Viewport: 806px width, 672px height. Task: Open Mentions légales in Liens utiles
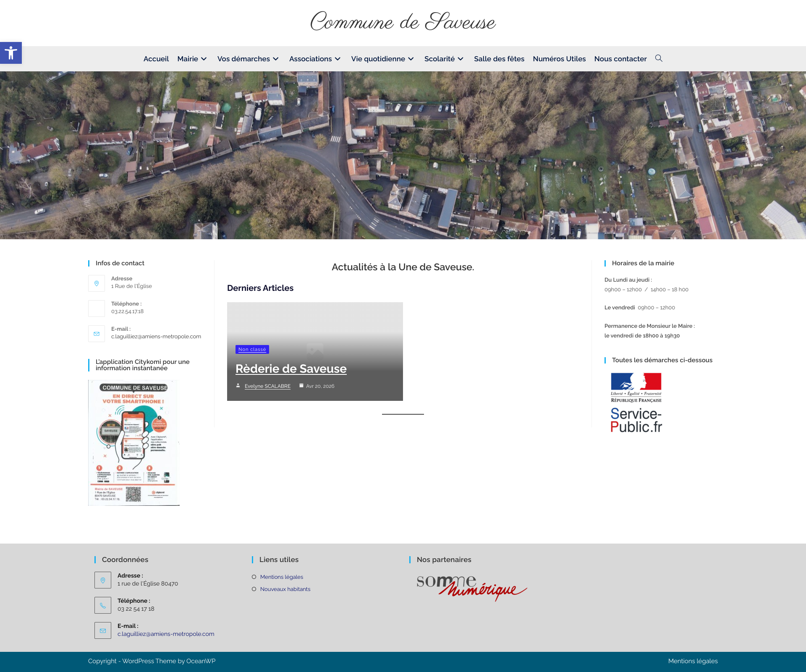(282, 577)
